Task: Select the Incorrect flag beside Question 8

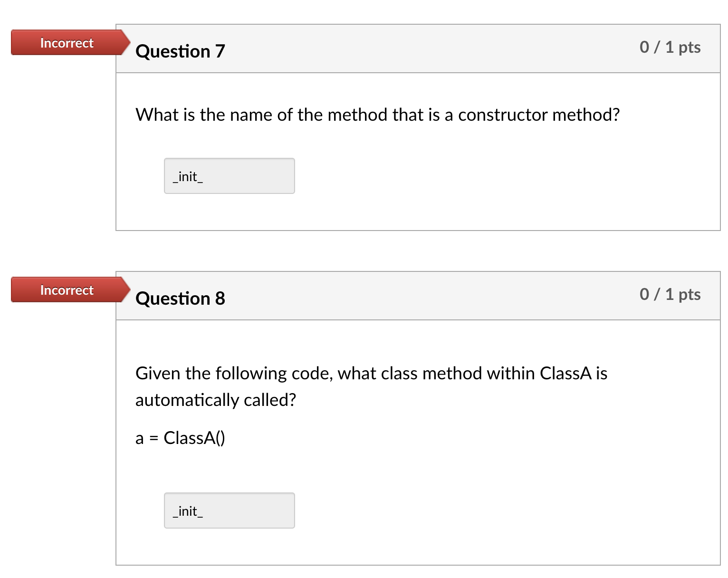Action: 70,290
